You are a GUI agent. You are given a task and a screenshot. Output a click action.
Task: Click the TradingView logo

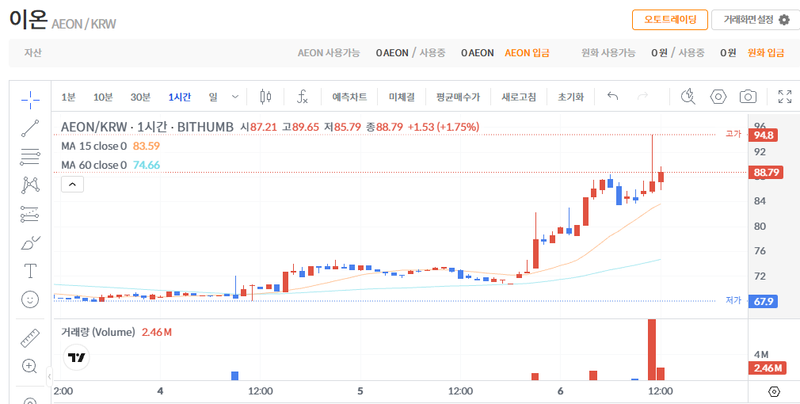click(77, 358)
